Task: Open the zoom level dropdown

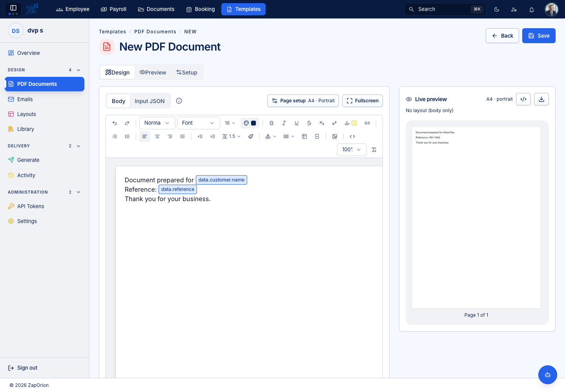Action: 352,150
